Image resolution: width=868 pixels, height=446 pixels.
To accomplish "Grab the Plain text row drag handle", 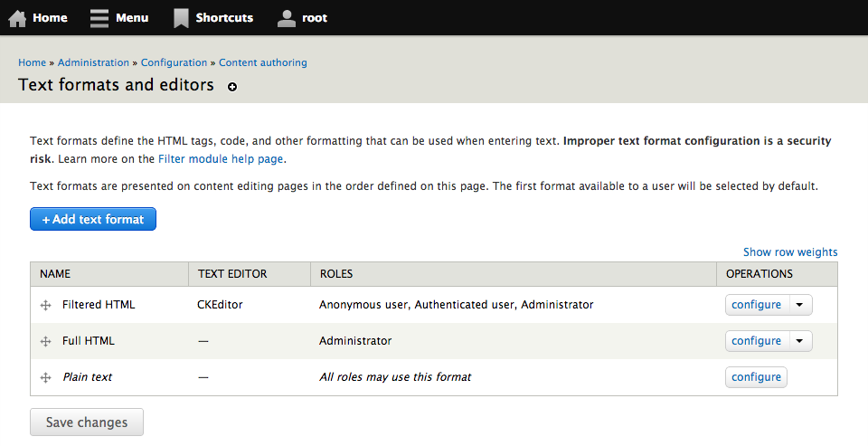I will click(46, 377).
